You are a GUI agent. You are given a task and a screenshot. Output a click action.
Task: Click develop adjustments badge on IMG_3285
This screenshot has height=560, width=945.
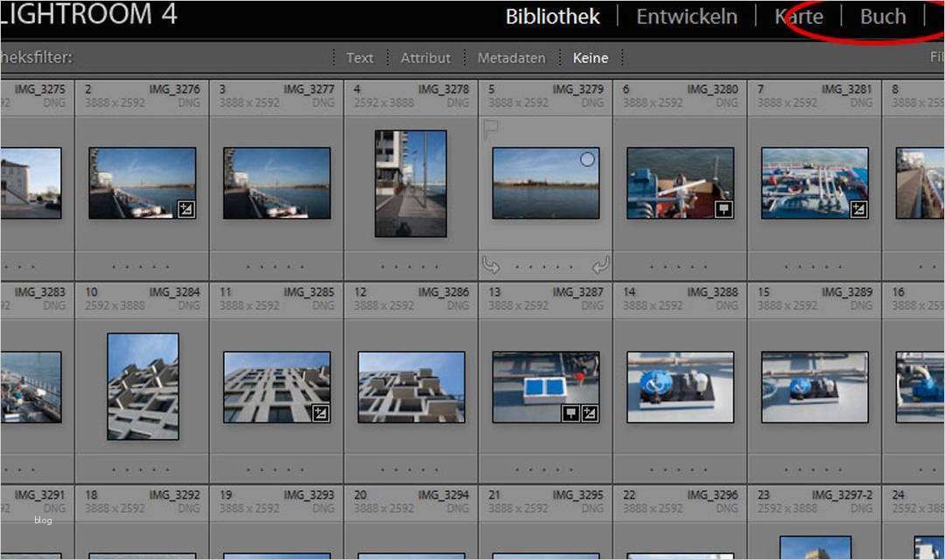tap(320, 413)
